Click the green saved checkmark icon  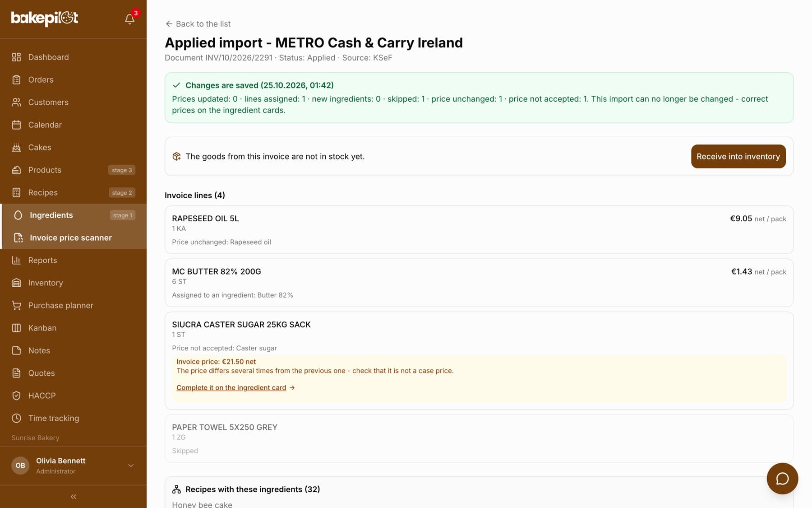click(x=176, y=85)
